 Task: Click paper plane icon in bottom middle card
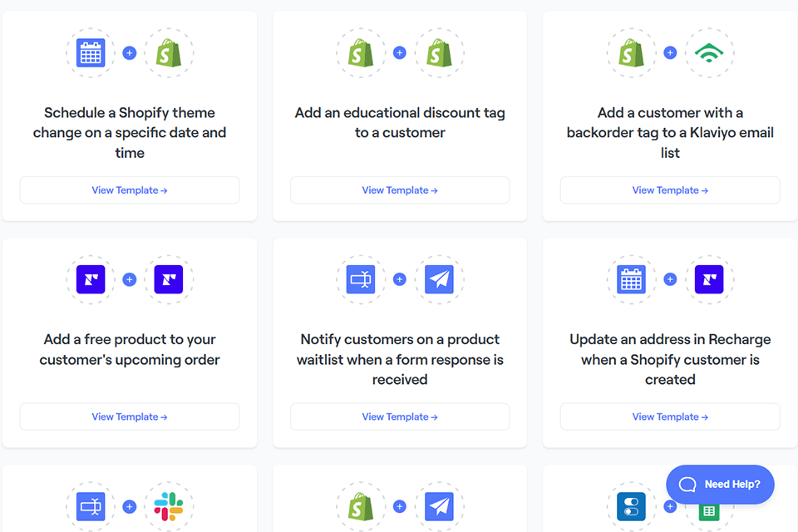[x=439, y=506]
